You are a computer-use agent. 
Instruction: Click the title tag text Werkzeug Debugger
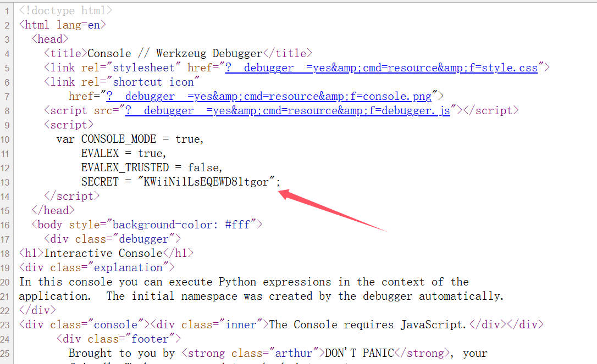click(209, 54)
